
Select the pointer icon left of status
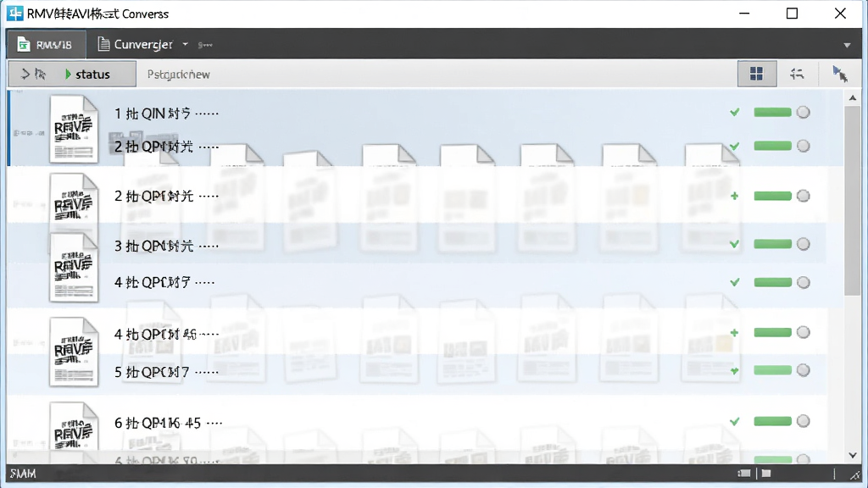tap(40, 74)
